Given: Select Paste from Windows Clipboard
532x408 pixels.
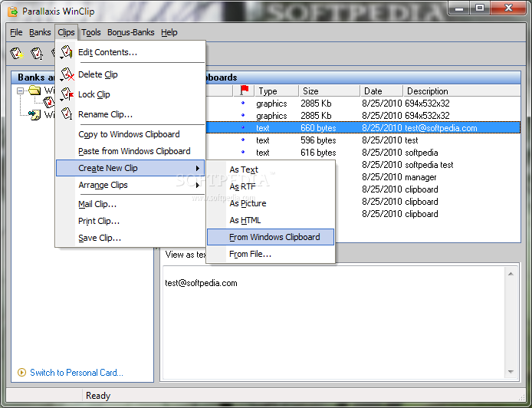Looking at the screenshot, I should coord(130,151).
